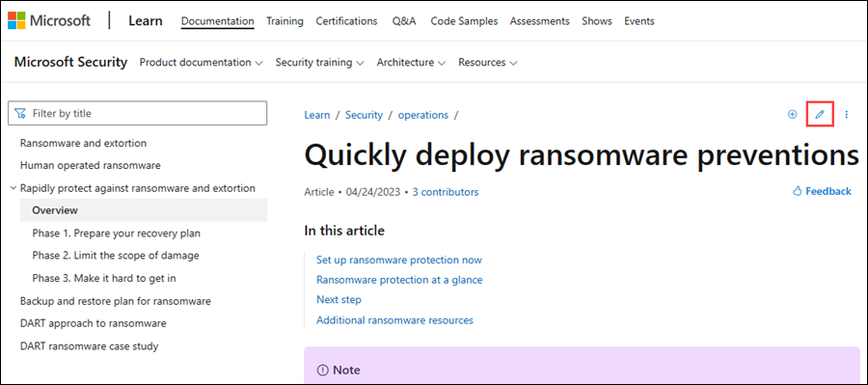The width and height of the screenshot is (868, 385).
Task: Click the Feedback text link
Action: (x=828, y=191)
